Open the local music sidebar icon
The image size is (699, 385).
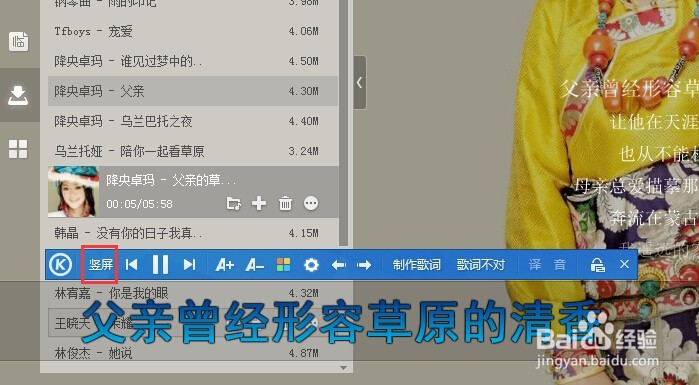coord(18,41)
